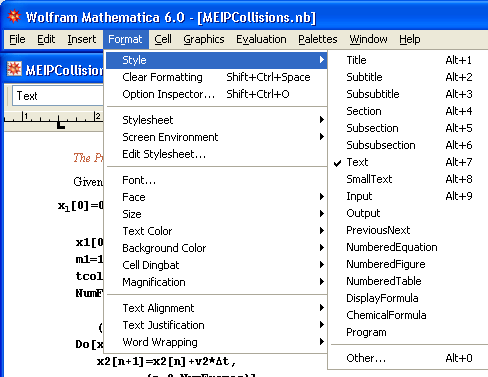Select the Program style

[x=409, y=332]
